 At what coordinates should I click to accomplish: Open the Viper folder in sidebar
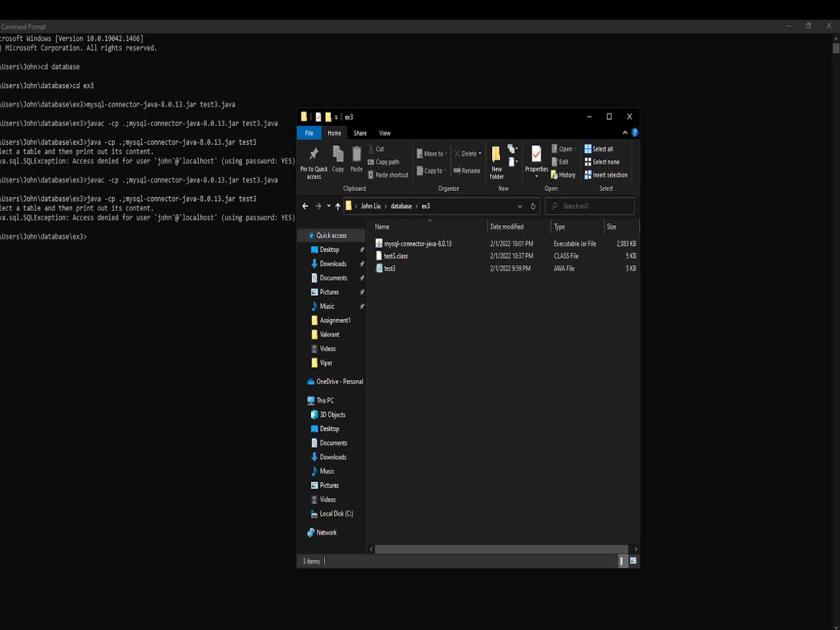[x=322, y=363]
